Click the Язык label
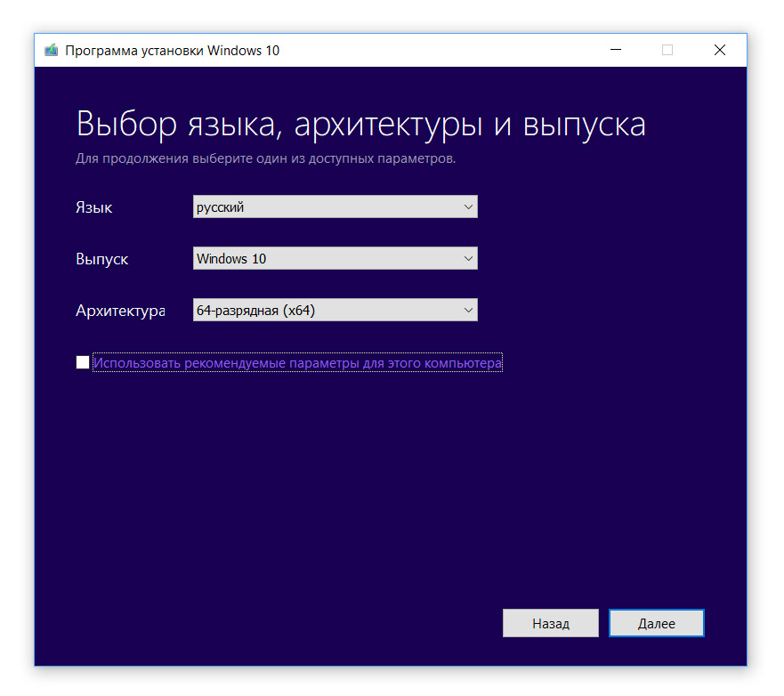Image resolution: width=784 pixels, height=696 pixels. [x=94, y=207]
